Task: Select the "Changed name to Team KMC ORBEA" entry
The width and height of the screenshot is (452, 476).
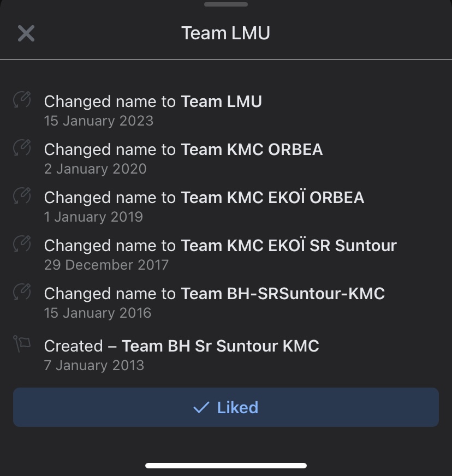Action: (183, 150)
